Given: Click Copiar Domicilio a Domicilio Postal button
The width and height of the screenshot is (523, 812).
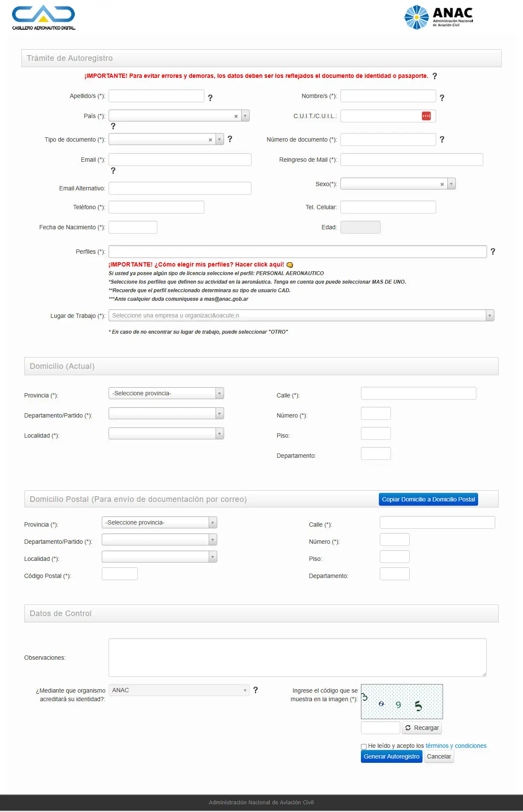Looking at the screenshot, I should pos(428,499).
